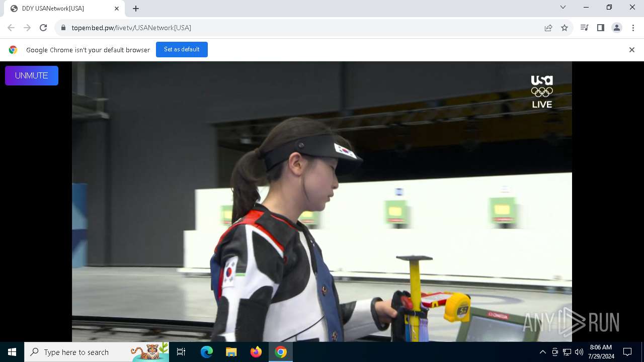
Task: Open the taskbar clock and calendar
Action: (601, 352)
